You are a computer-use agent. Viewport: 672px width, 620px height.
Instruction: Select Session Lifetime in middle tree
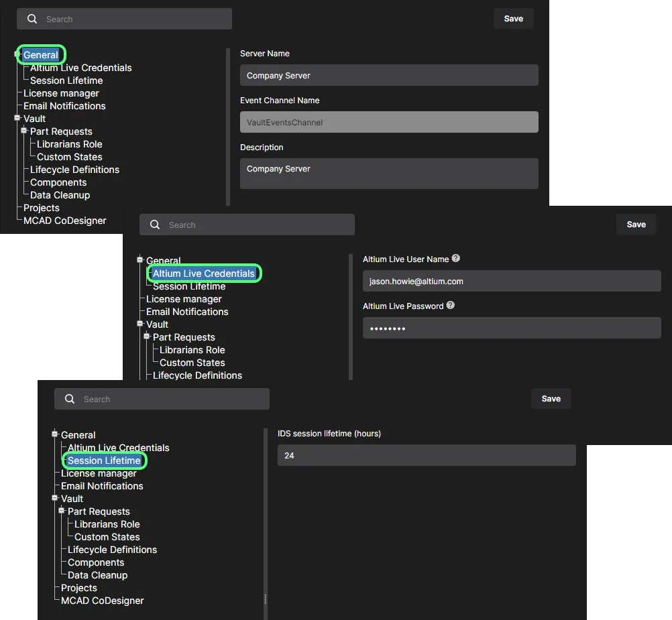[189, 286]
